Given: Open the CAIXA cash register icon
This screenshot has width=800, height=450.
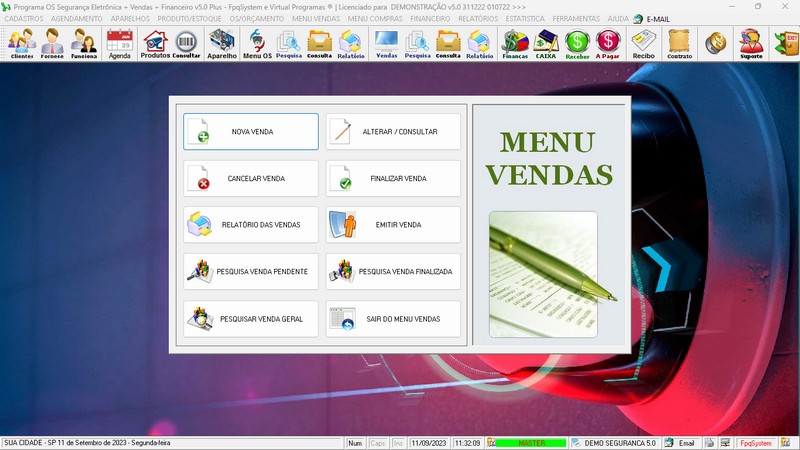Looking at the screenshot, I should (x=545, y=43).
